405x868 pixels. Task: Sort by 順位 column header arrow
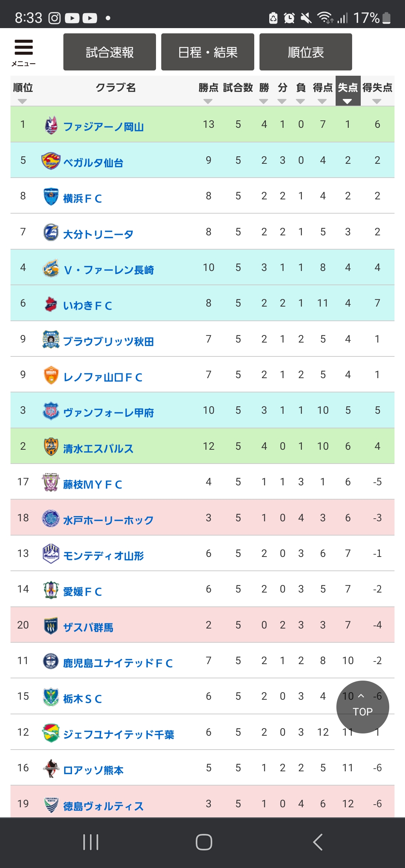(22, 101)
